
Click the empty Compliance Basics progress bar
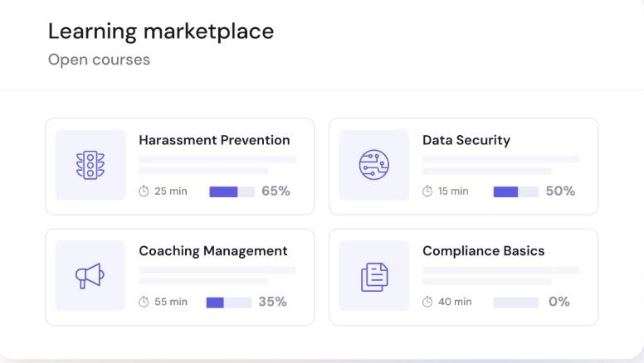tap(515, 302)
